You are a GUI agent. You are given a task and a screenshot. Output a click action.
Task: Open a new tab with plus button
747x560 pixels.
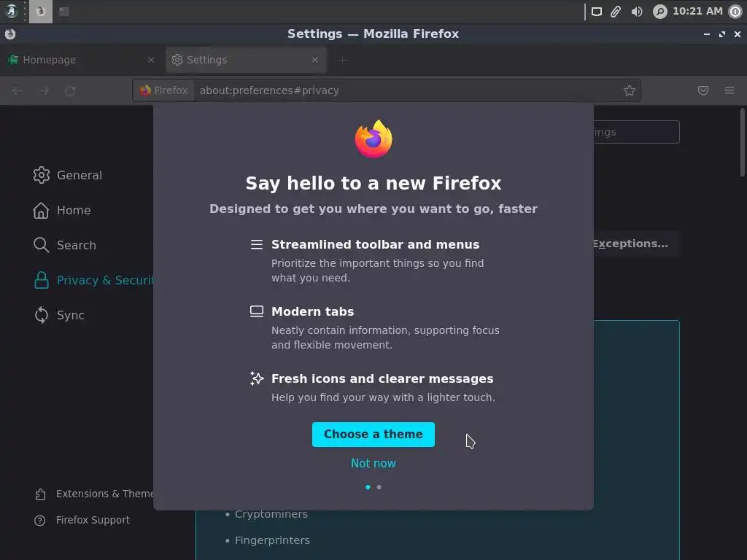pyautogui.click(x=343, y=60)
